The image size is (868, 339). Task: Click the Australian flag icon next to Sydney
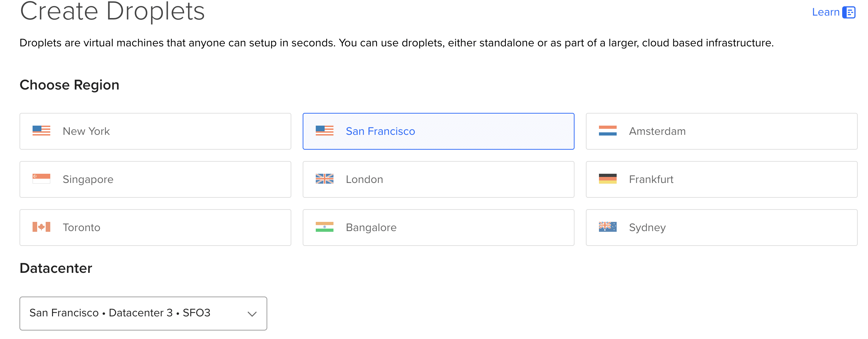607,227
